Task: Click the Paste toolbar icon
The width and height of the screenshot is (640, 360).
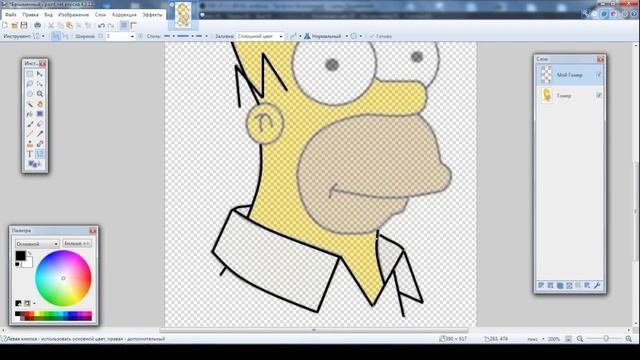Action: [x=69, y=25]
